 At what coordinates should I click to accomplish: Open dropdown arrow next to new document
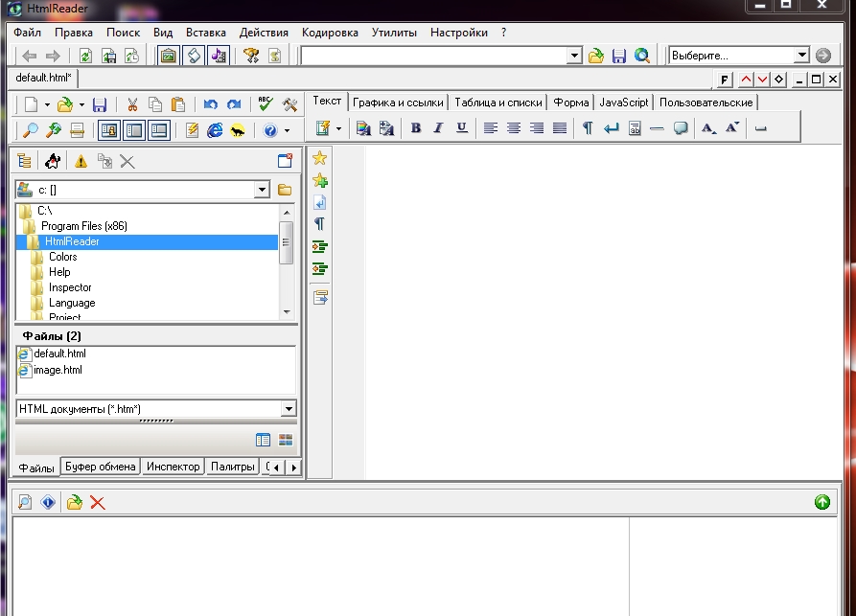48,104
